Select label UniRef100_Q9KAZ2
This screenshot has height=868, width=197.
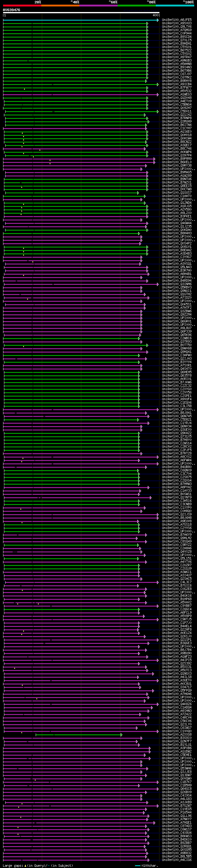coord(177,433)
